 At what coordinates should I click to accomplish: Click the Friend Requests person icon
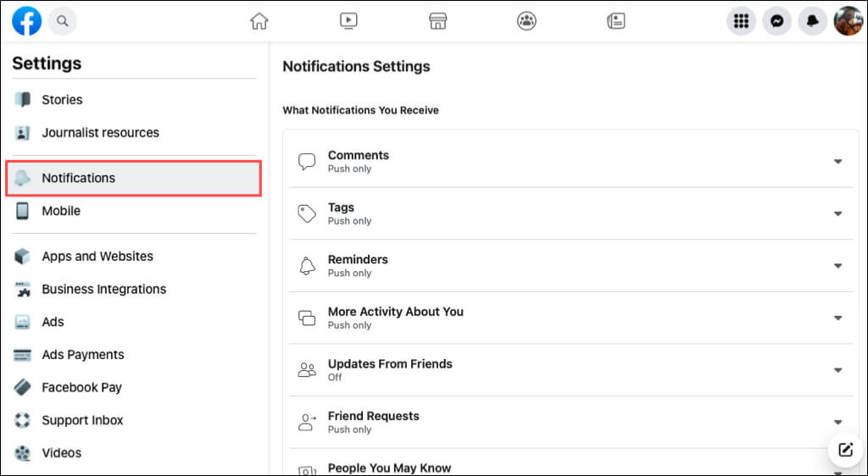(x=307, y=422)
